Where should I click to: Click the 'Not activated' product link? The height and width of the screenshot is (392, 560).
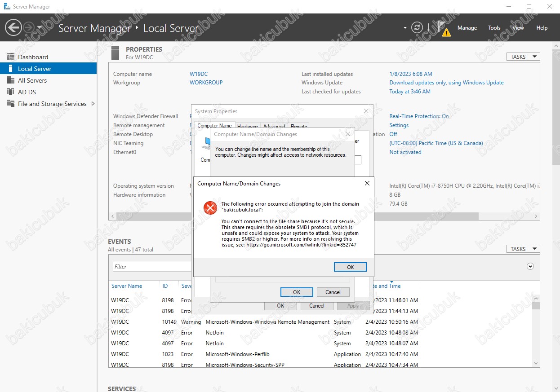(x=405, y=152)
